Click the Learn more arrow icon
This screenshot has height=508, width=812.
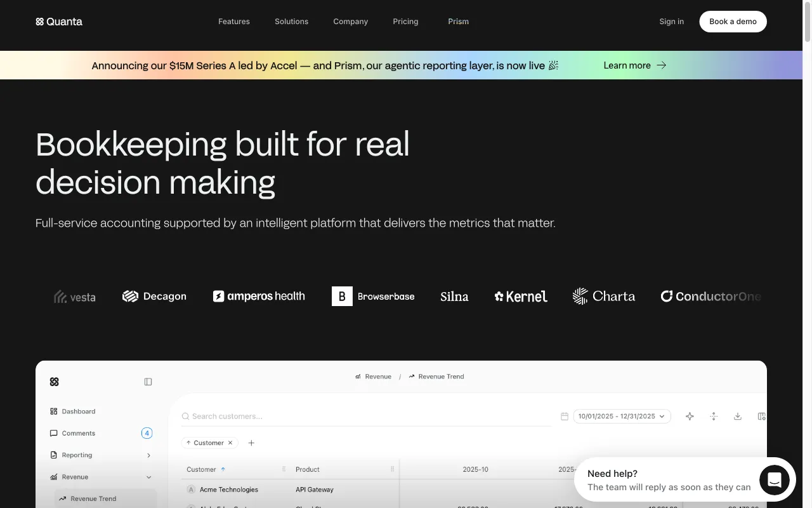tap(661, 65)
